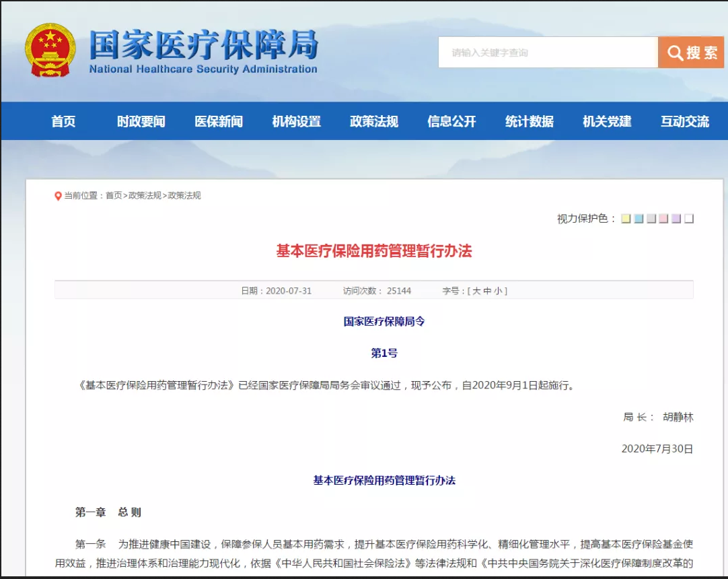Open the 医保新闻 navigation item
This screenshot has width=728, height=579.
point(219,121)
